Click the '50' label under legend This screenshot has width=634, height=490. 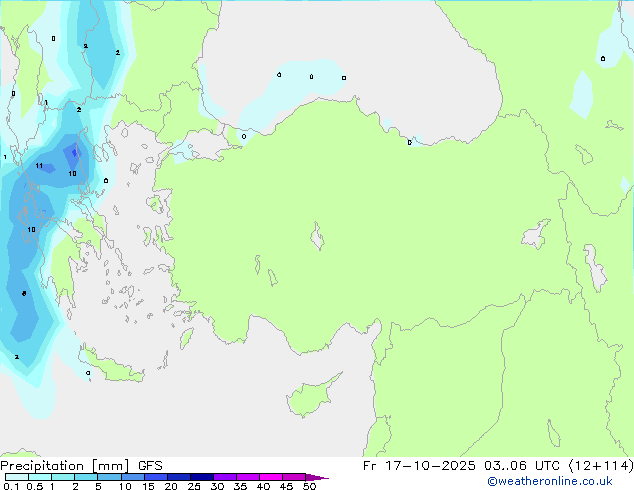click(x=309, y=486)
